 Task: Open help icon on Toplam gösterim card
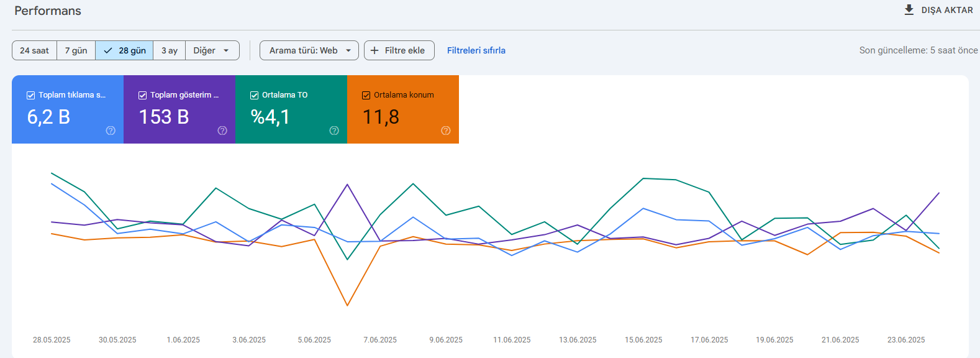[x=222, y=131]
